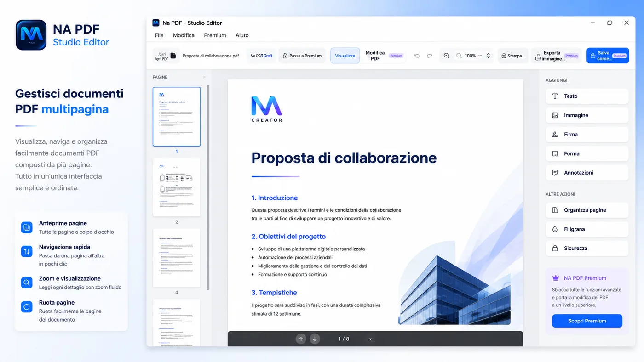Image resolution: width=644 pixels, height=362 pixels.
Task: Click Scopri Premium button
Action: pos(587,321)
